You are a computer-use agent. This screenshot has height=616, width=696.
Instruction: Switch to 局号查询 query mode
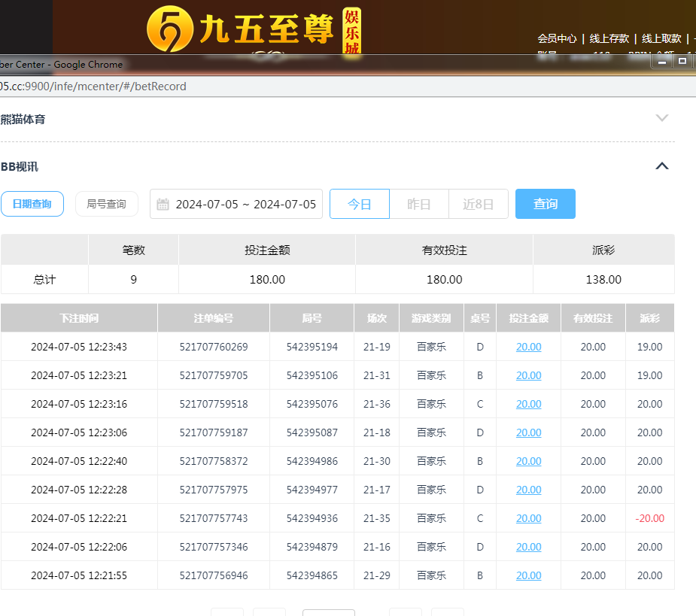[106, 204]
